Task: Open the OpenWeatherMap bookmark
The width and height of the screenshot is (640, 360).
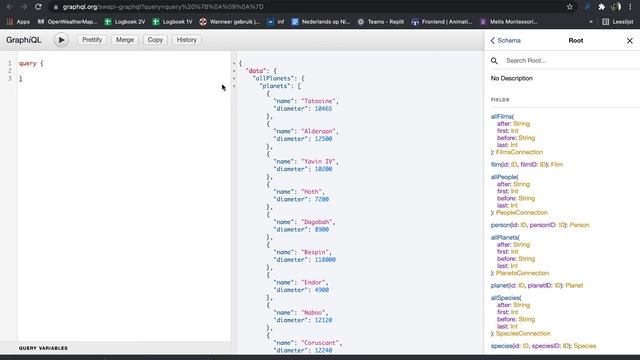Action: (x=67, y=22)
